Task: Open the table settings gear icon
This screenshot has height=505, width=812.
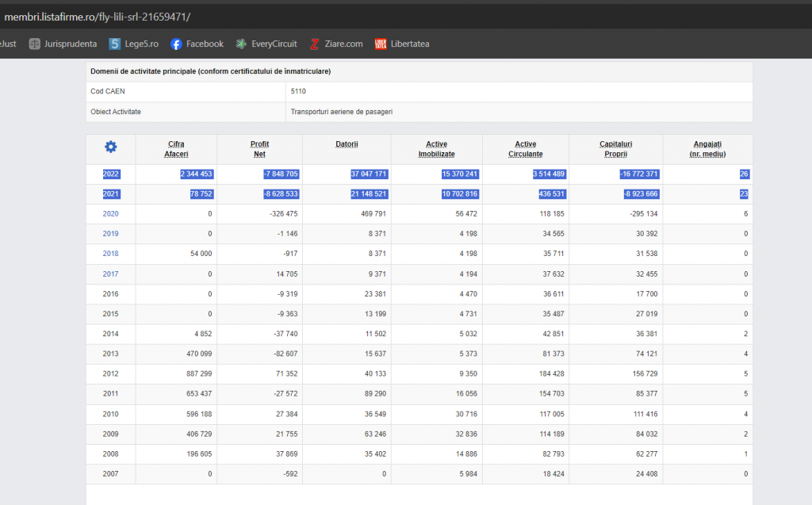Action: [111, 147]
